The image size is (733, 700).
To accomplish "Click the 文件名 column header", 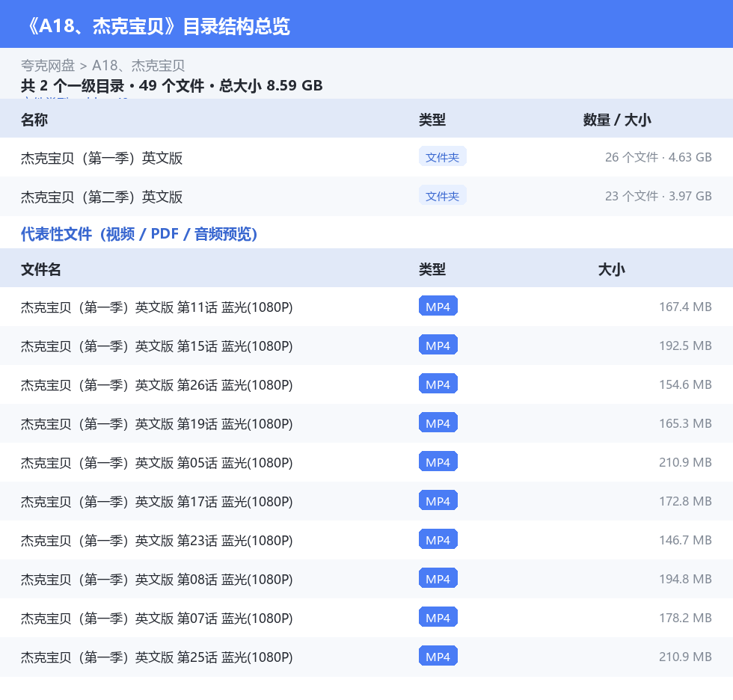I will pyautogui.click(x=40, y=269).
